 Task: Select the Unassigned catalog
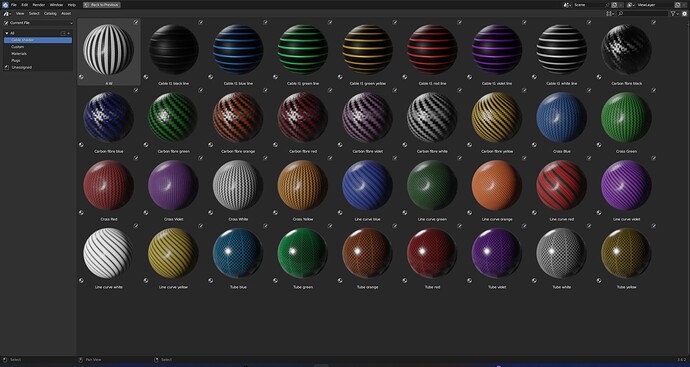click(38, 67)
